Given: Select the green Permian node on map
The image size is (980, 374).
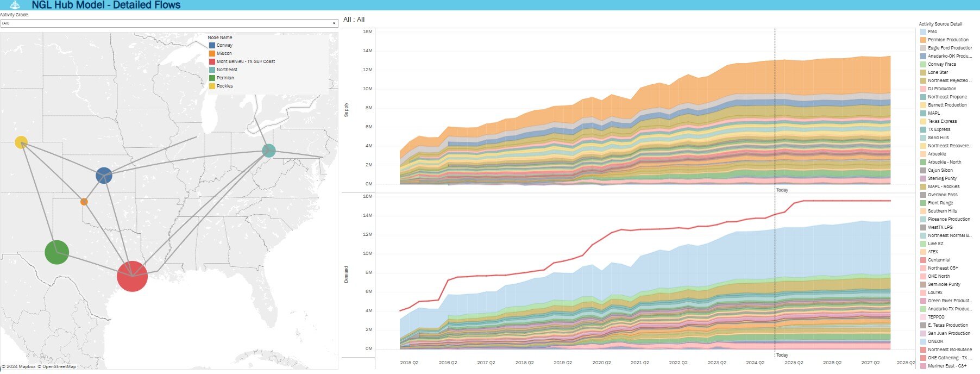Looking at the screenshot, I should click(x=56, y=252).
